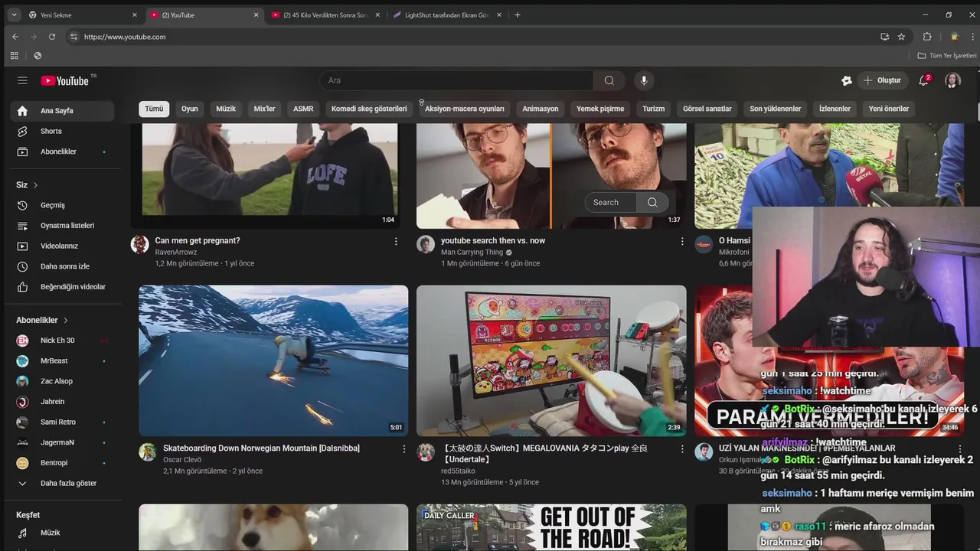The image size is (980, 551).
Task: Play the MEGALOVANIA drum video thumbnail
Action: click(x=551, y=360)
